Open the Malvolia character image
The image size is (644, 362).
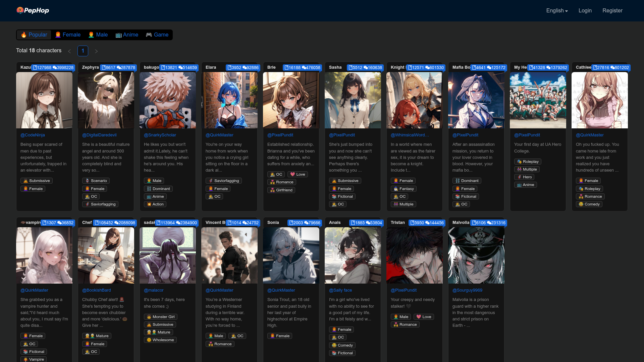click(476, 255)
